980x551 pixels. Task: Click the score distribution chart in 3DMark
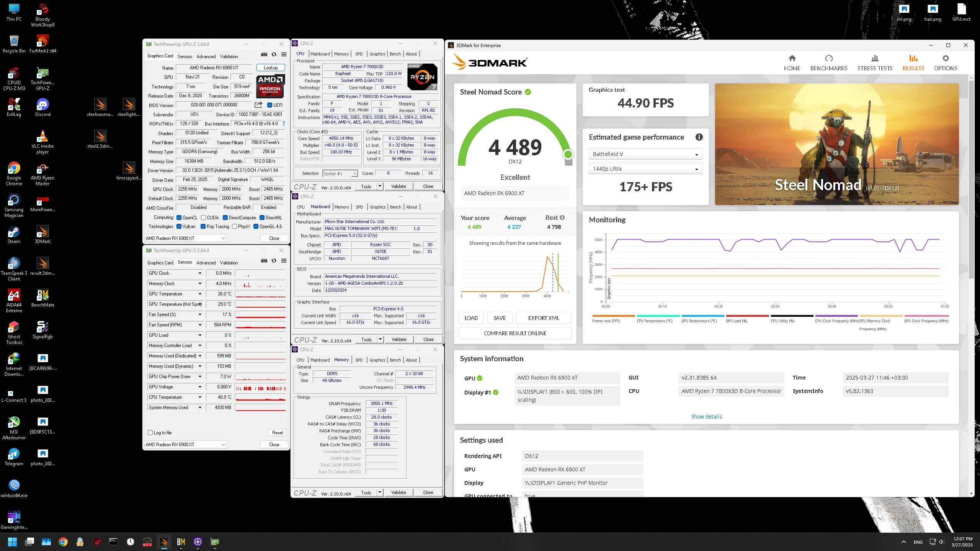coord(515,275)
